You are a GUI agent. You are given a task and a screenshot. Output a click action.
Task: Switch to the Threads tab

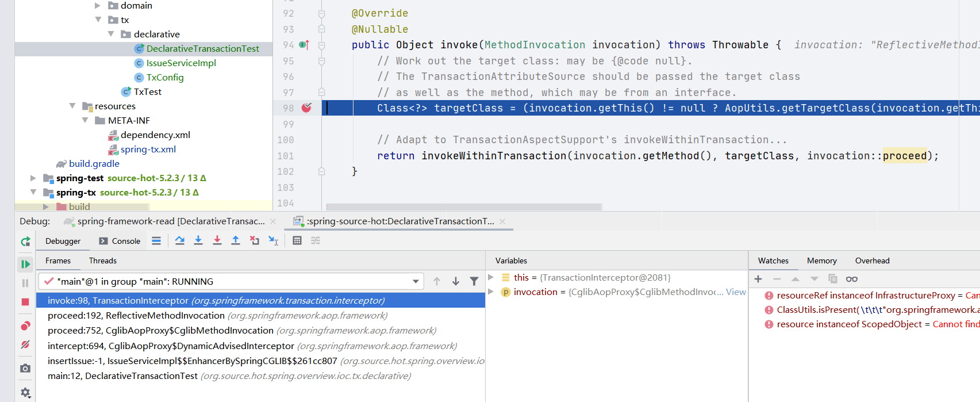tap(103, 261)
